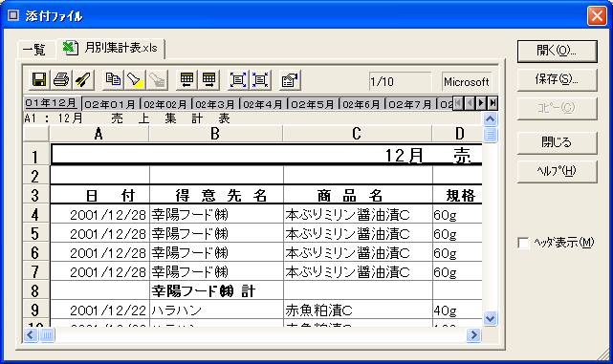Click the flashlight search icon
Viewport: 613px width, 364px height.
point(135,79)
